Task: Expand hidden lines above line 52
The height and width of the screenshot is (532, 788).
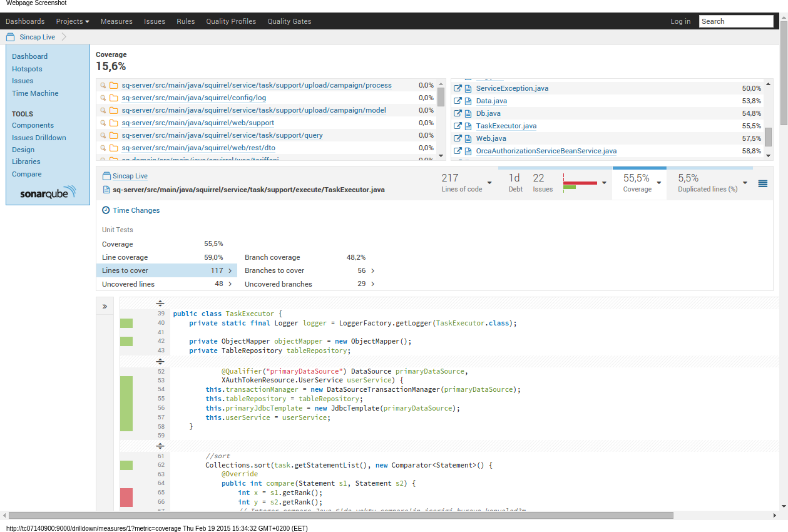Action: (160, 361)
